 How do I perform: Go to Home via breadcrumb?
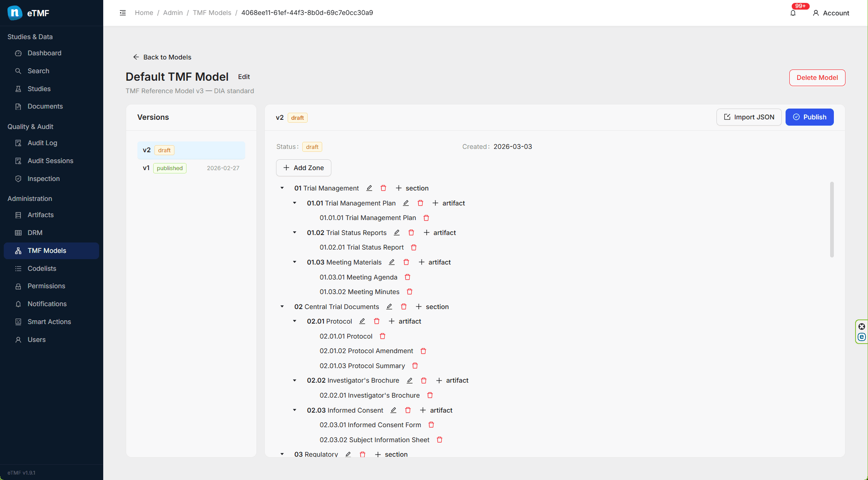[x=144, y=13]
